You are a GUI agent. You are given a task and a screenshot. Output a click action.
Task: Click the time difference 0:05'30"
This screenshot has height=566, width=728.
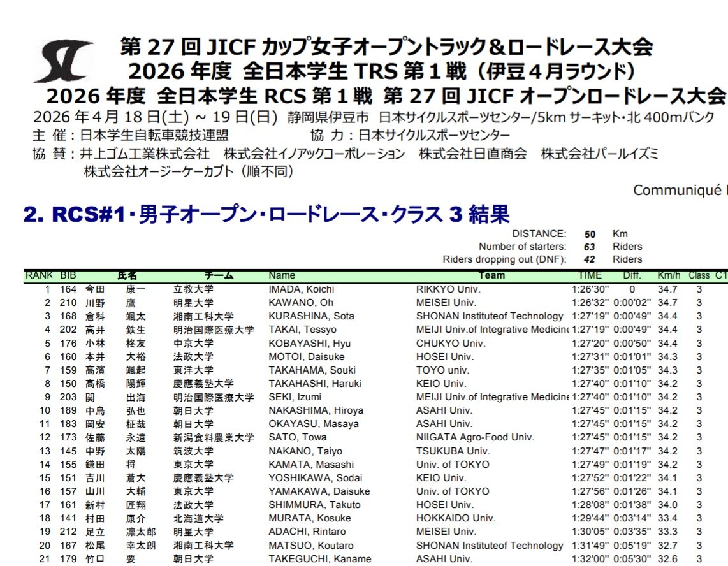click(x=632, y=558)
